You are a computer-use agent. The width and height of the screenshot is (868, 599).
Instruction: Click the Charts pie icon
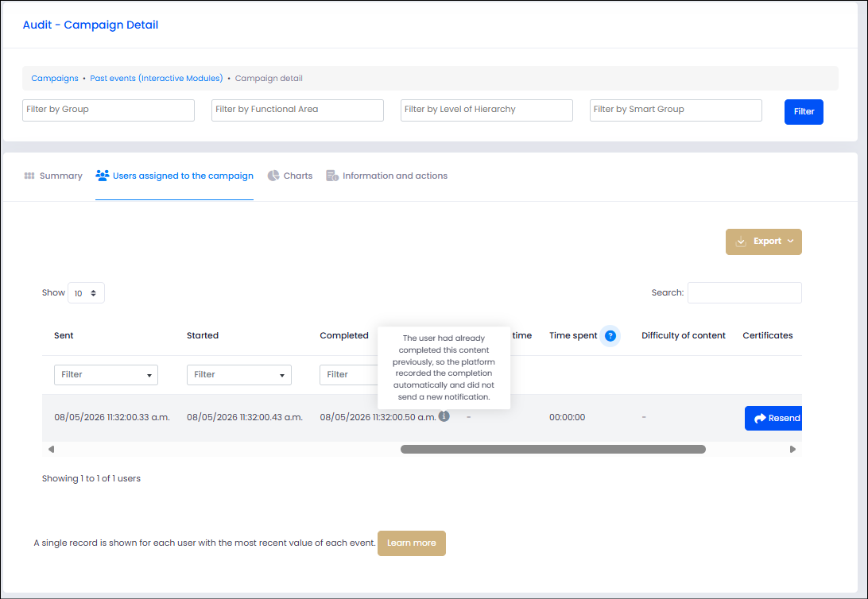(x=273, y=176)
